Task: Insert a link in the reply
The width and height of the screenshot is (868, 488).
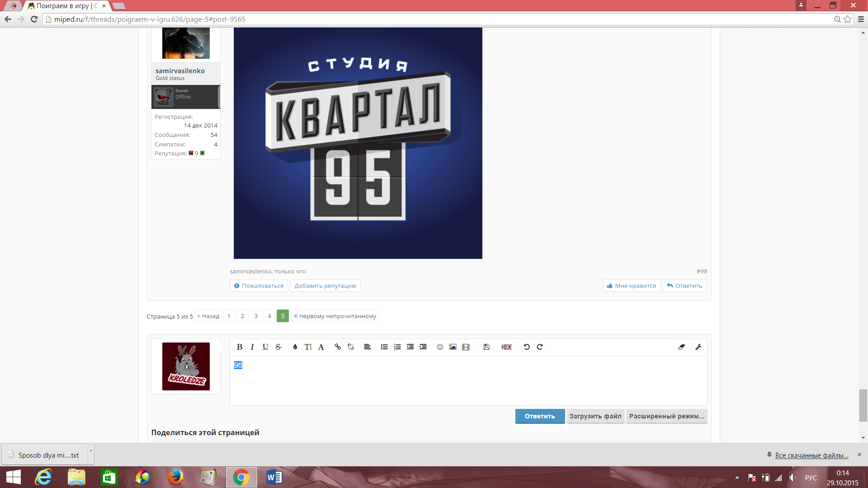Action: tap(338, 347)
